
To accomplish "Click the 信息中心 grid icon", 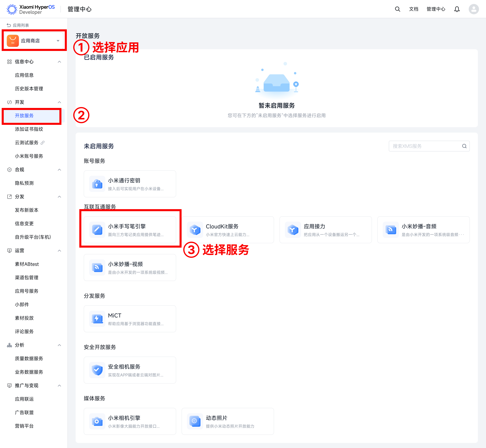I will click(9, 62).
